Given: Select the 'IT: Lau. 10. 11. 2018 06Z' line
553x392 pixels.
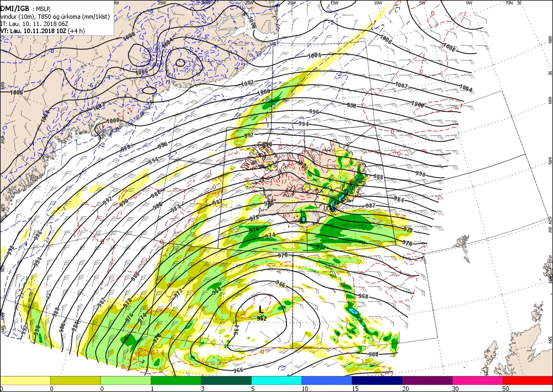Looking at the screenshot, I should point(34,24).
